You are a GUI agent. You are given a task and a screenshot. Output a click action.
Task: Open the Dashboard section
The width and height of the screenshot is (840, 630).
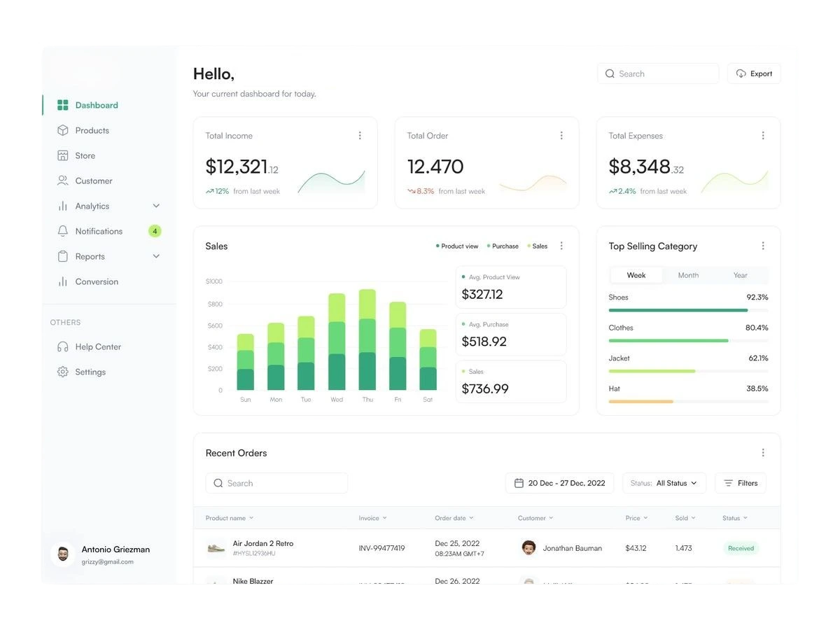tap(64, 105)
